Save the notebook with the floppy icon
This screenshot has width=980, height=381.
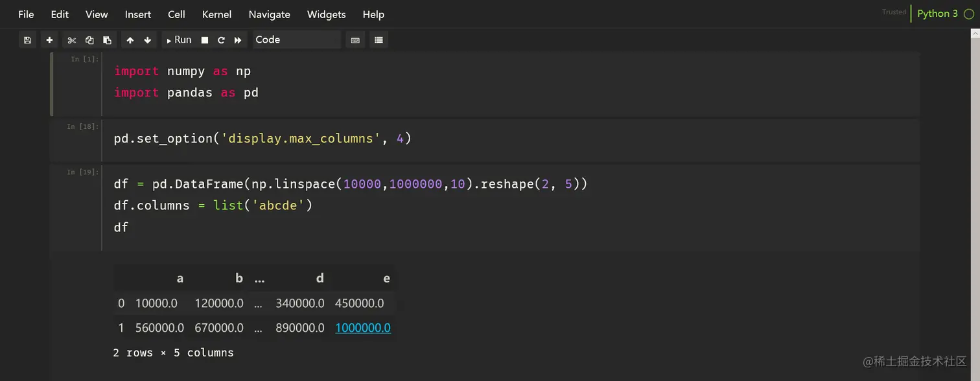[27, 40]
